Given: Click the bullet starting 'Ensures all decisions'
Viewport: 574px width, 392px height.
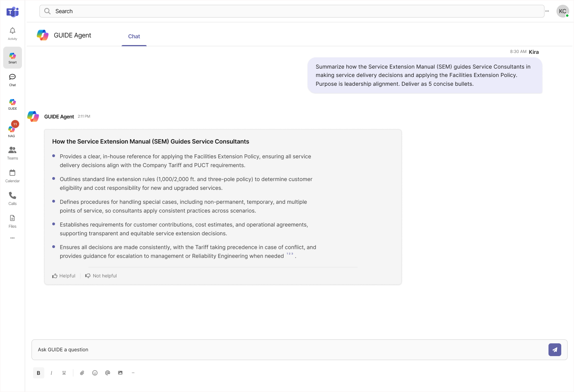Looking at the screenshot, I should (188, 252).
